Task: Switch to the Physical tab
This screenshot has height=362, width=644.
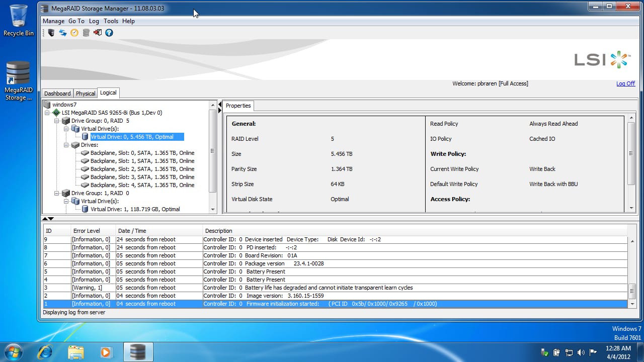Action: 86,94
